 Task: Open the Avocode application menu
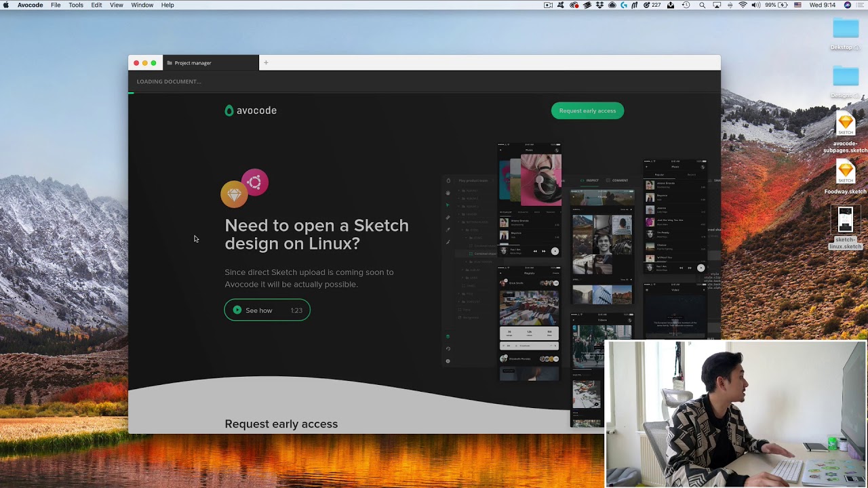pyautogui.click(x=30, y=5)
